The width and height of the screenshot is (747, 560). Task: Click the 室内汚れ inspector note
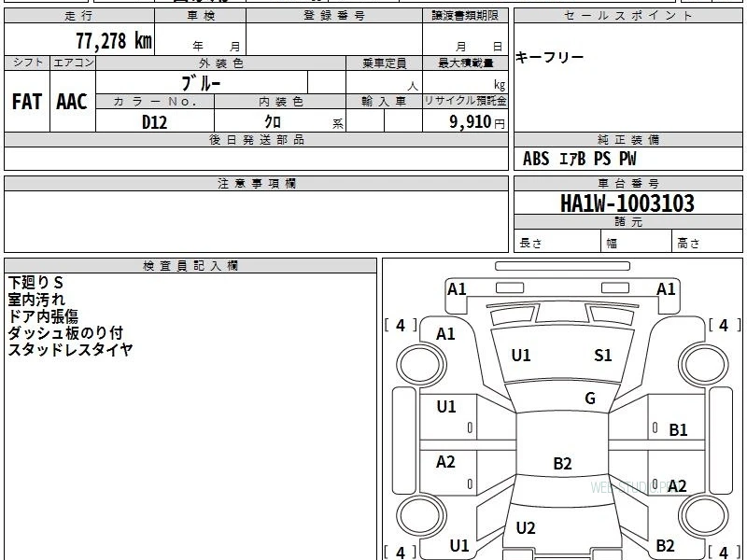click(36, 300)
